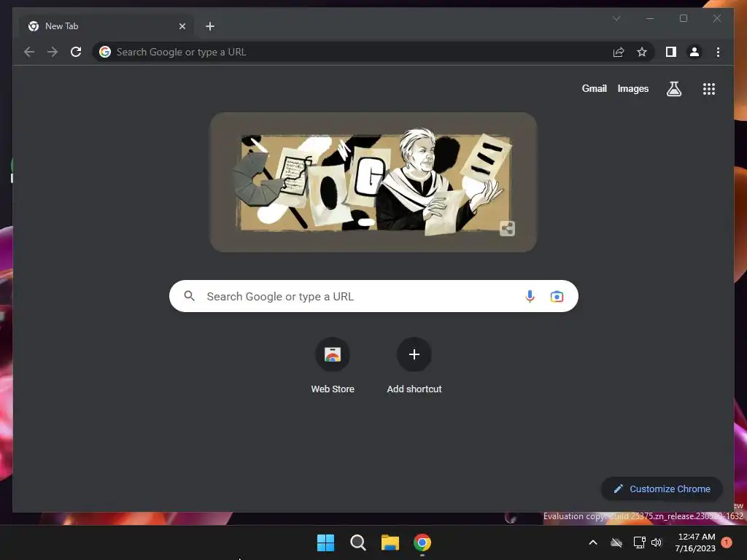747x560 pixels.
Task: Click the Google icon in address bar
Action: pos(105,52)
